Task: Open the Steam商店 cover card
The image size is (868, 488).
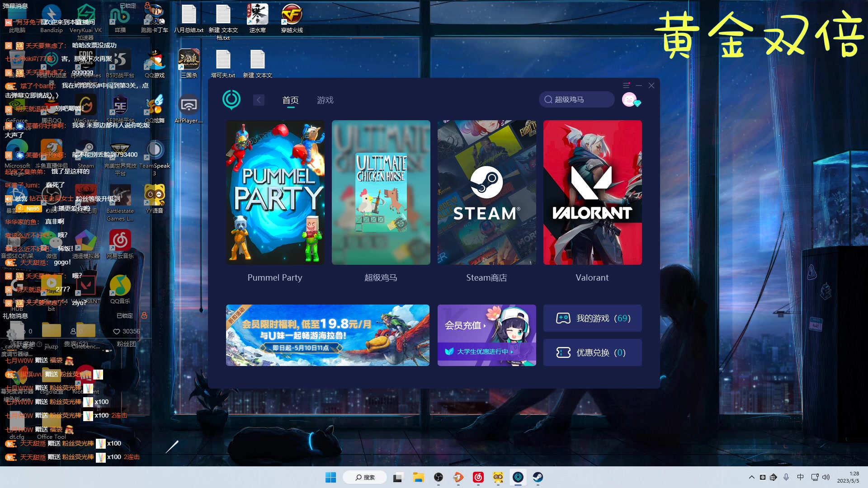Action: pyautogui.click(x=486, y=192)
